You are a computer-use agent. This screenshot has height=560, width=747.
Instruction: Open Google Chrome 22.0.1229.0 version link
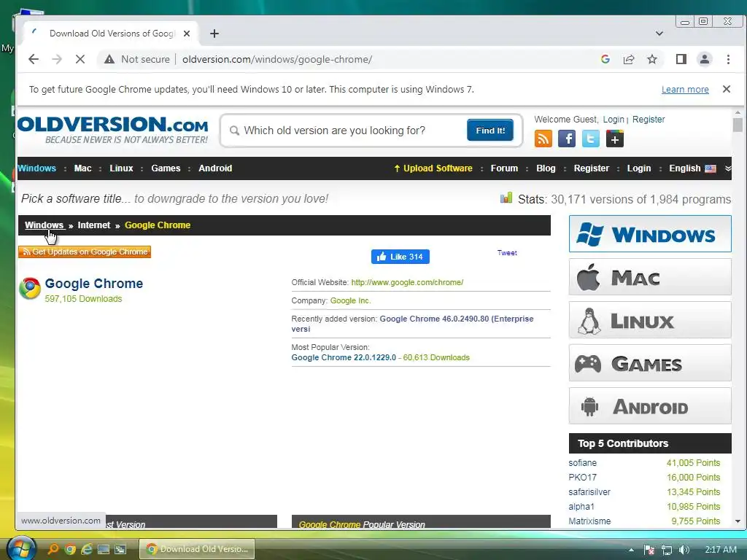click(344, 357)
